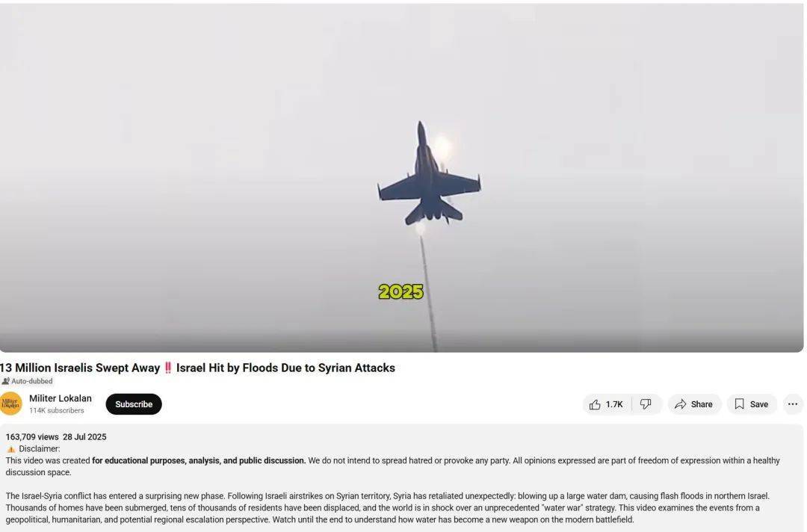This screenshot has width=807, height=532.
Task: Click the Save button label
Action: click(x=758, y=404)
